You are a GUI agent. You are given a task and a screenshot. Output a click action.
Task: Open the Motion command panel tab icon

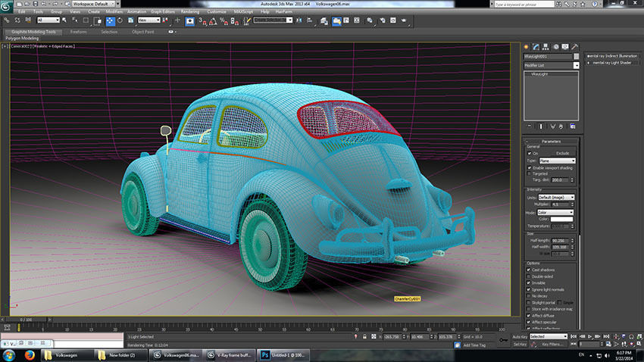555,47
